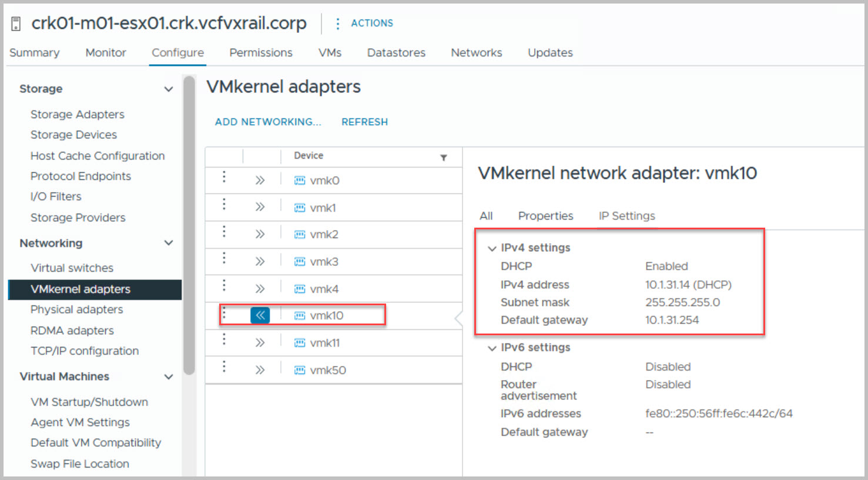Click the REFRESH button
Image resolution: width=868 pixels, height=480 pixels.
[364, 122]
